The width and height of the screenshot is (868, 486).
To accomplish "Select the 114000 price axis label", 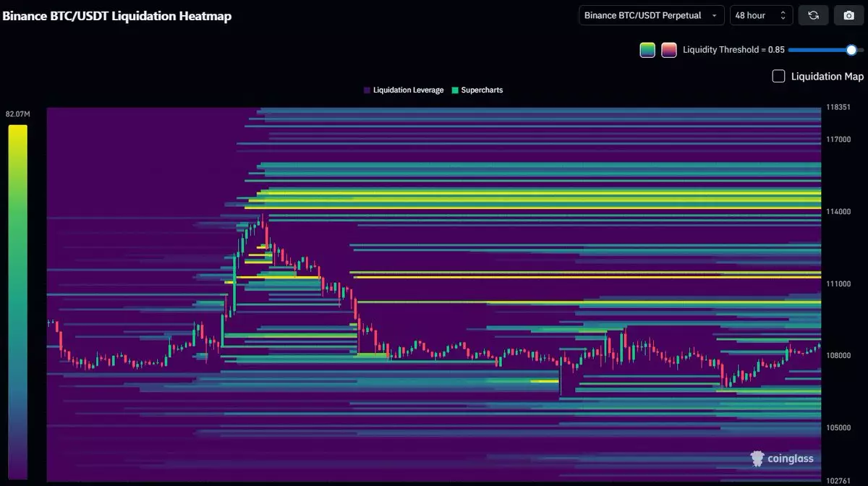I will (x=839, y=212).
